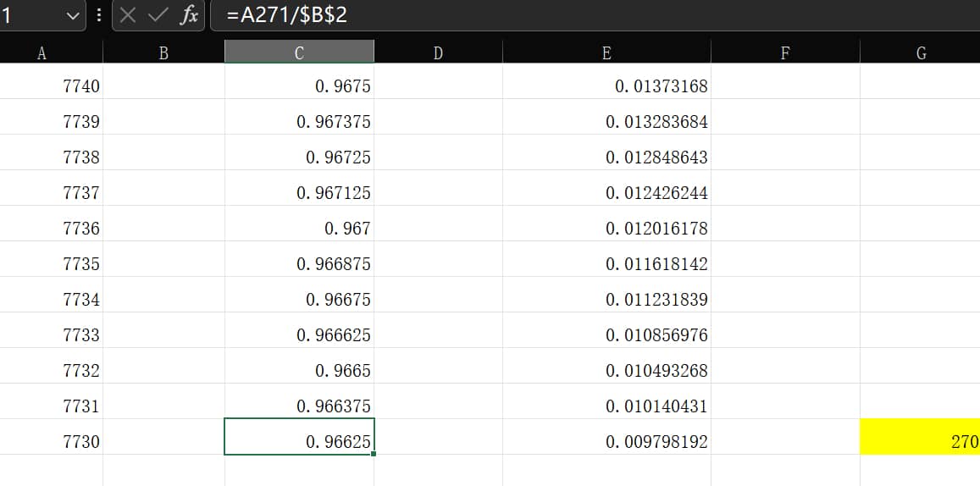Click the highlighted column C header

pyautogui.click(x=299, y=53)
